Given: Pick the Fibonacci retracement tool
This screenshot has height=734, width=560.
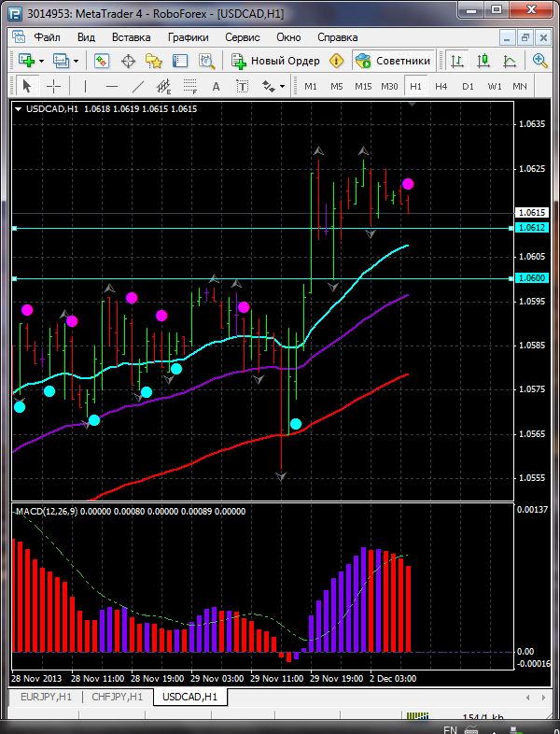Looking at the screenshot, I should [x=189, y=86].
